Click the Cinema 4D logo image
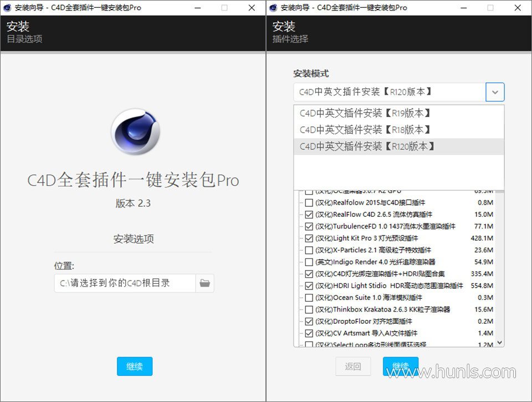 click(x=135, y=131)
